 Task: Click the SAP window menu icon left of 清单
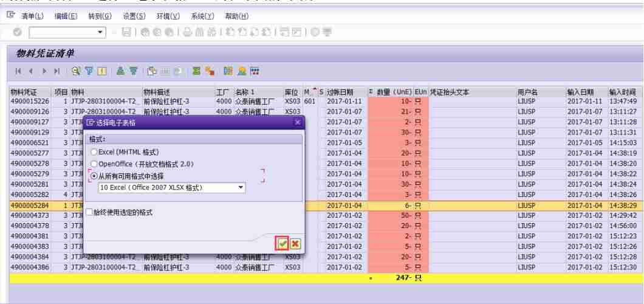[x=11, y=16]
